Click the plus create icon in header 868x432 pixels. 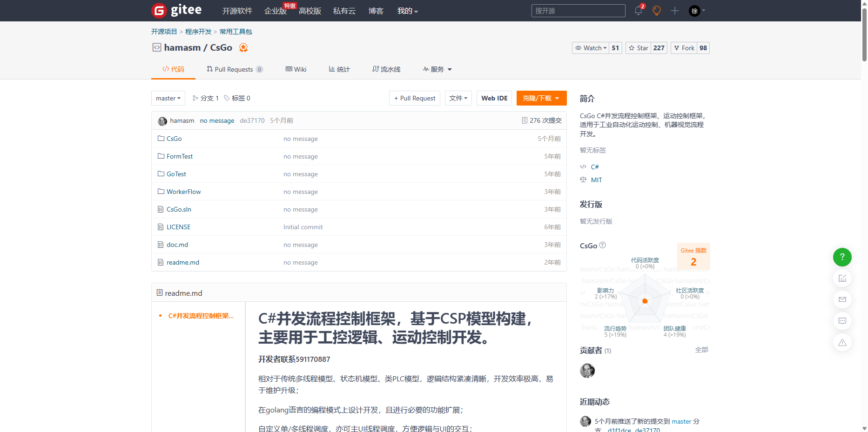[x=675, y=11]
